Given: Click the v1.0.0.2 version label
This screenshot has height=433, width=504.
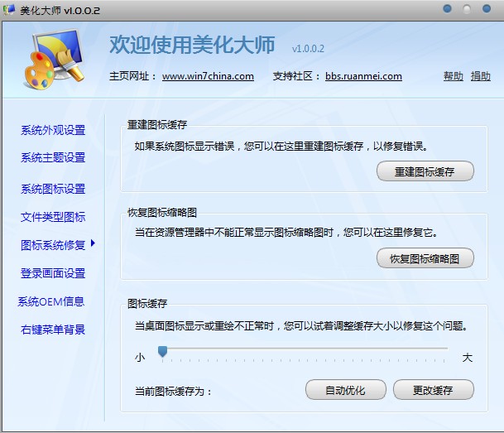Looking at the screenshot, I should 308,49.
